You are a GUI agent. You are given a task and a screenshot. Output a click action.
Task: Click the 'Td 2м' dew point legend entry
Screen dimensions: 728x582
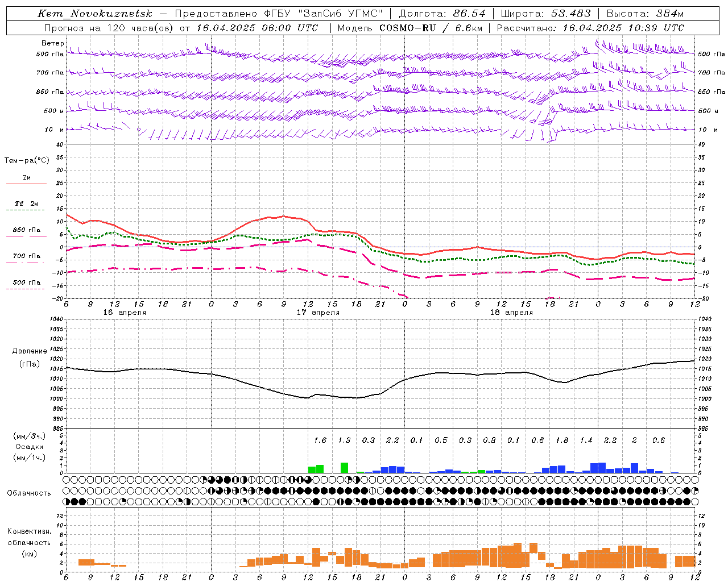pos(27,203)
